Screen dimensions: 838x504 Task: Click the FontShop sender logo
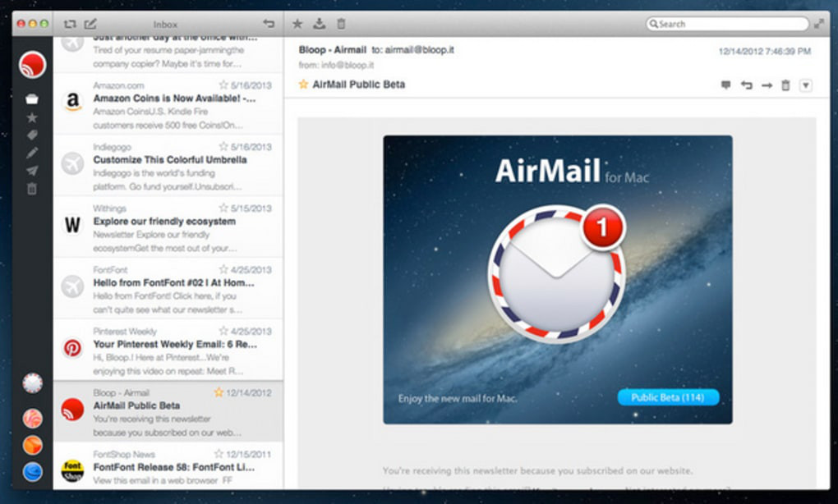point(72,471)
